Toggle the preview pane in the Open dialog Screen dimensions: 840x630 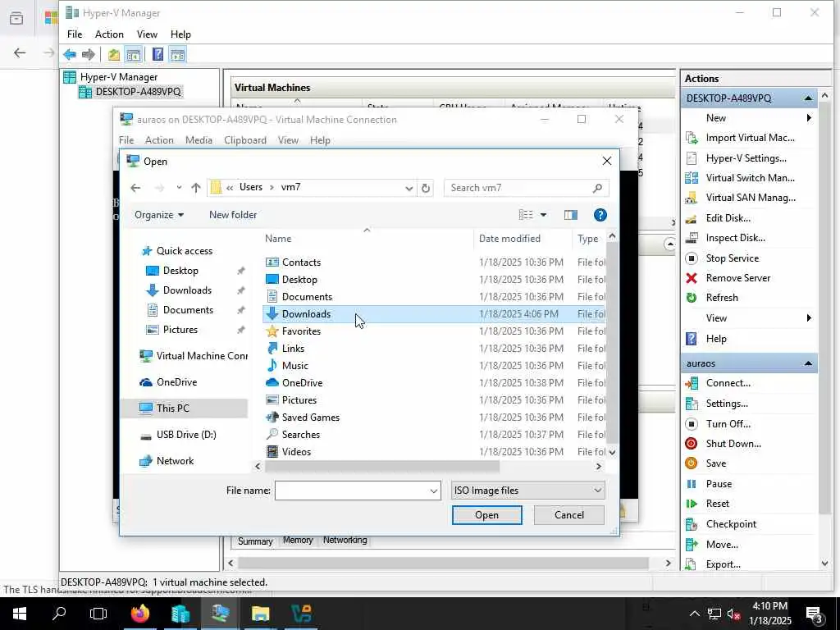click(571, 215)
